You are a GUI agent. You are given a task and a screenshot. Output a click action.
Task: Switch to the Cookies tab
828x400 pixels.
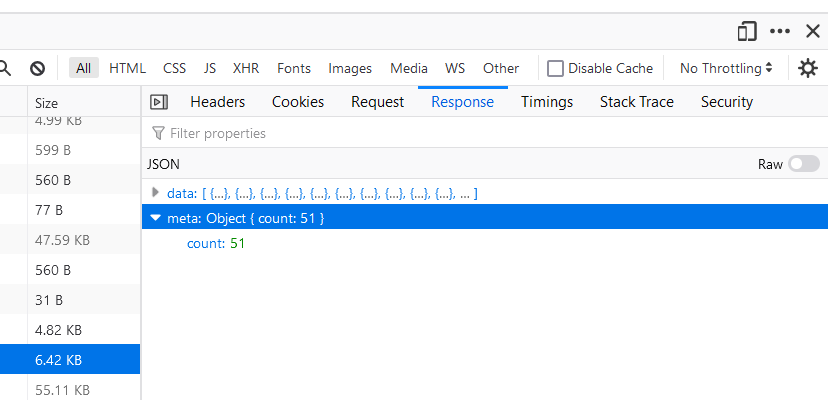pos(298,102)
